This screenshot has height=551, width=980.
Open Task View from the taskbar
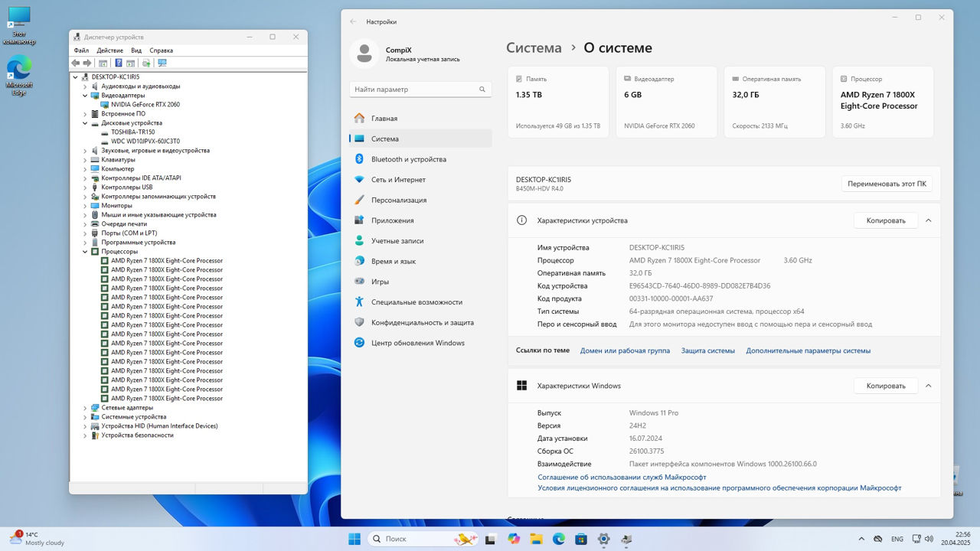tap(491, 539)
